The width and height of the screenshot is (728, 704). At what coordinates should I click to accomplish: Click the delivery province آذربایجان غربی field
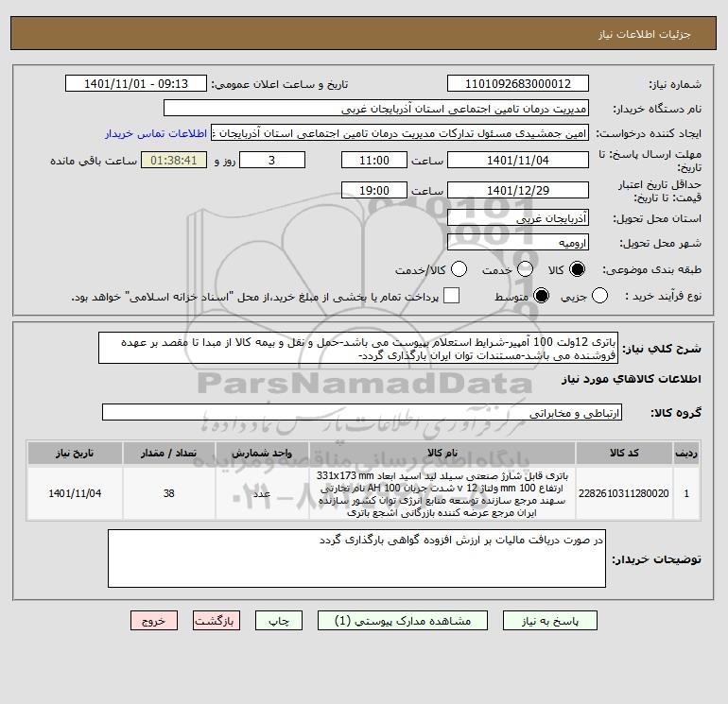tap(518, 217)
